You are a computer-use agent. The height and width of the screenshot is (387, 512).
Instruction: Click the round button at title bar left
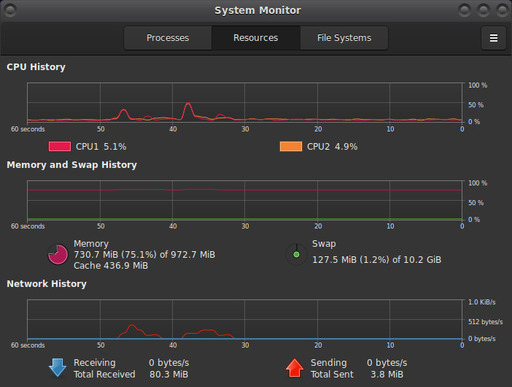pyautogui.click(x=10, y=10)
